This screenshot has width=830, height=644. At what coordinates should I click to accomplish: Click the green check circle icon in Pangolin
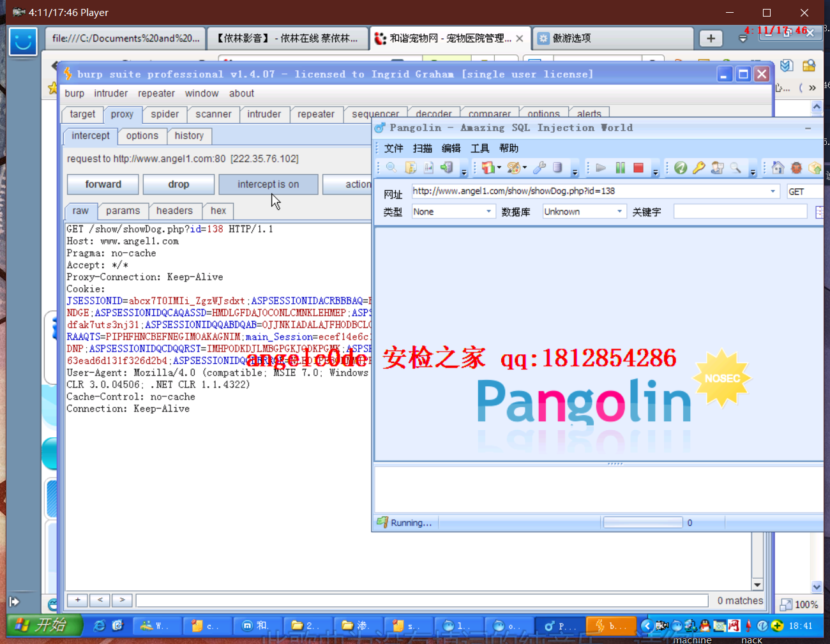click(681, 168)
